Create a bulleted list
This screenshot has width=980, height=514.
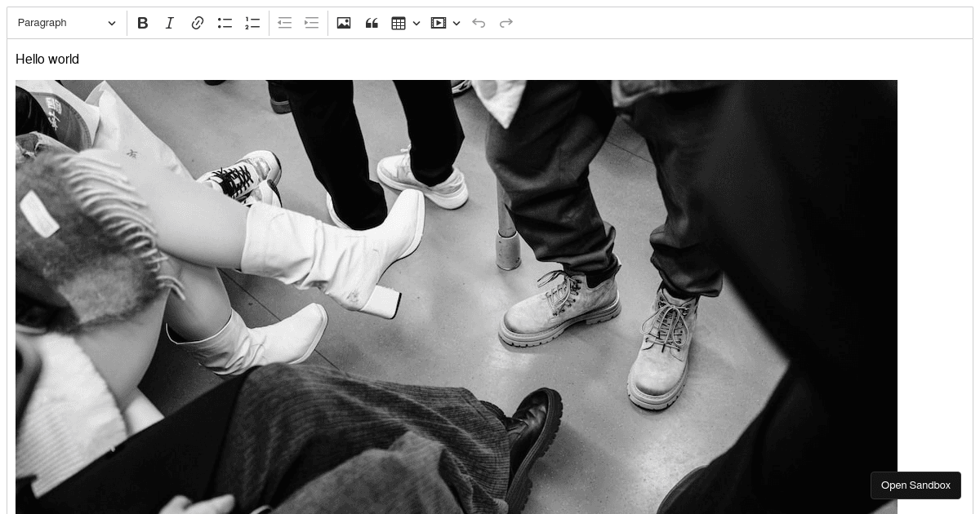point(225,23)
